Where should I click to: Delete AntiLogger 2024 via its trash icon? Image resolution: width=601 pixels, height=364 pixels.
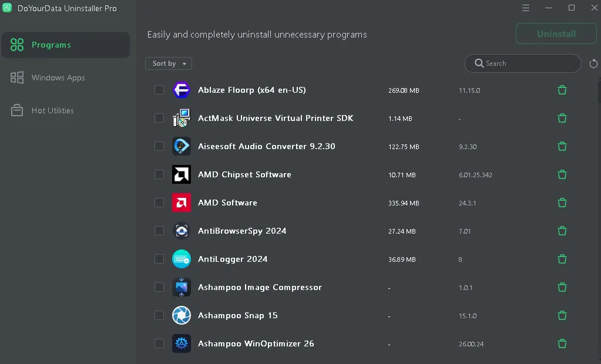point(562,259)
